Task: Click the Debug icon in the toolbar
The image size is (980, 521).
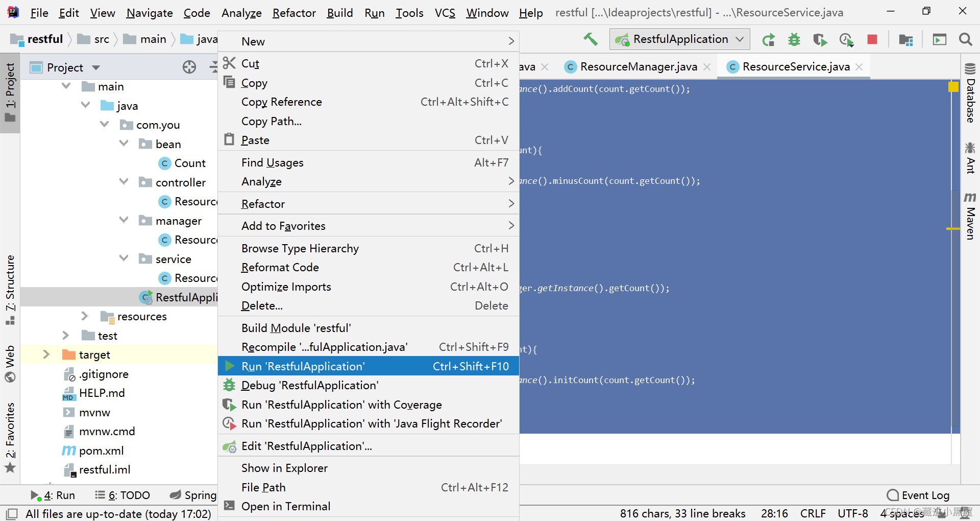Action: (794, 39)
